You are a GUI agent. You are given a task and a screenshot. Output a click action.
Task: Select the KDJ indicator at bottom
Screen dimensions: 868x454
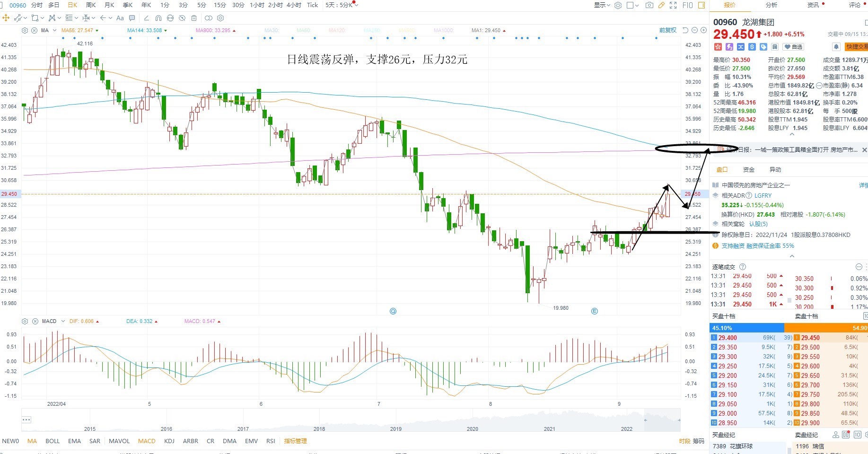point(169,441)
